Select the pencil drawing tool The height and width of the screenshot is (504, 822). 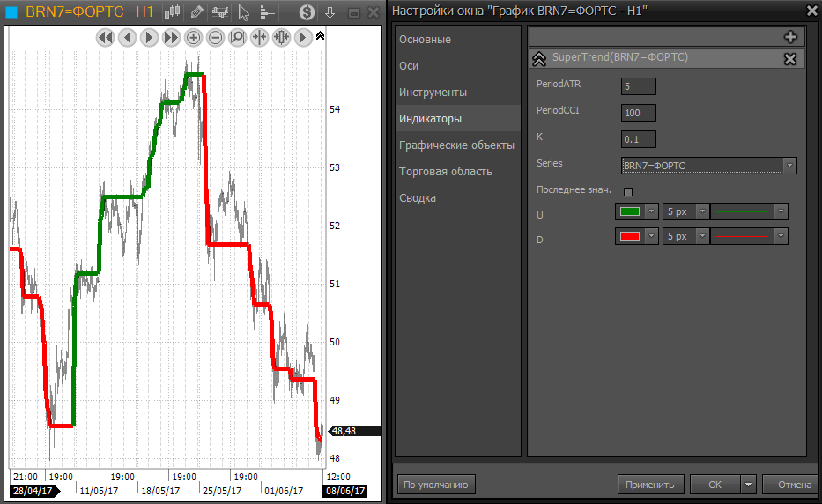[x=196, y=12]
